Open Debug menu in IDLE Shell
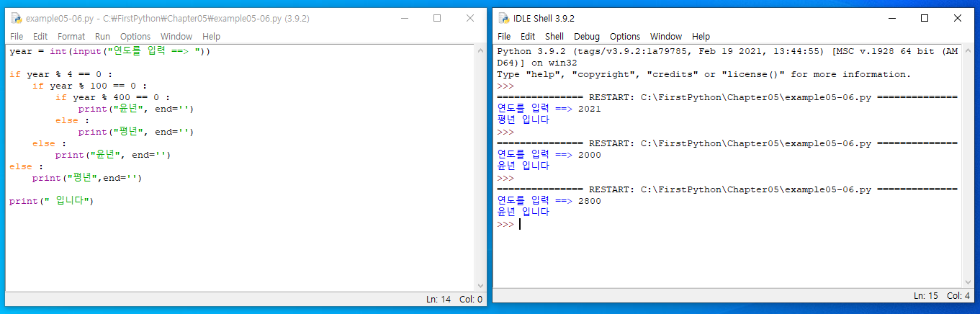The width and height of the screenshot is (980, 314). [x=587, y=37]
